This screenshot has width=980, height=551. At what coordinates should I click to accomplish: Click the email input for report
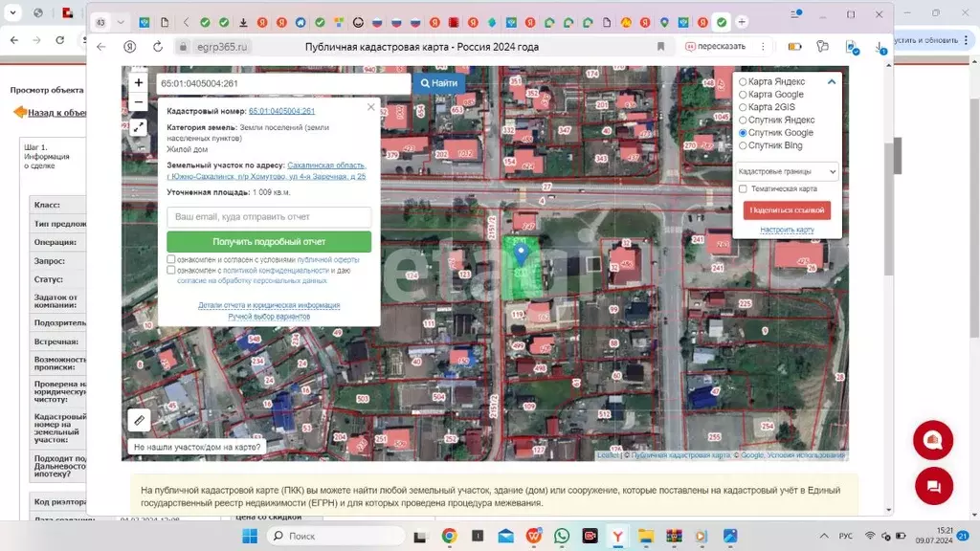pyautogui.click(x=269, y=217)
